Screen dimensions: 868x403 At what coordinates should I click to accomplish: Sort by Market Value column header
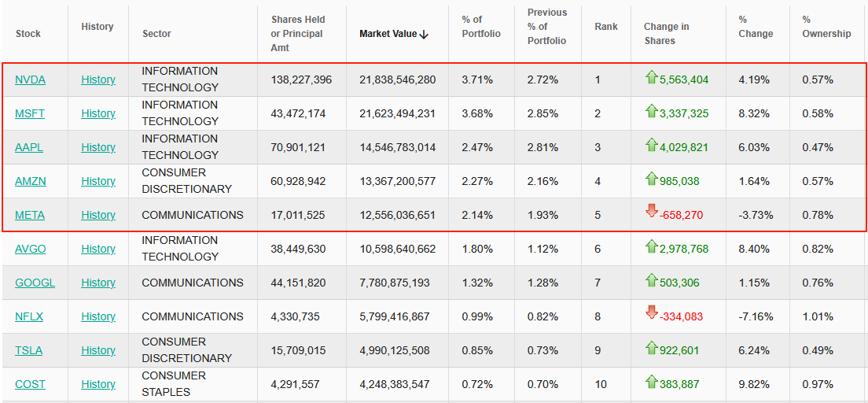tap(388, 34)
